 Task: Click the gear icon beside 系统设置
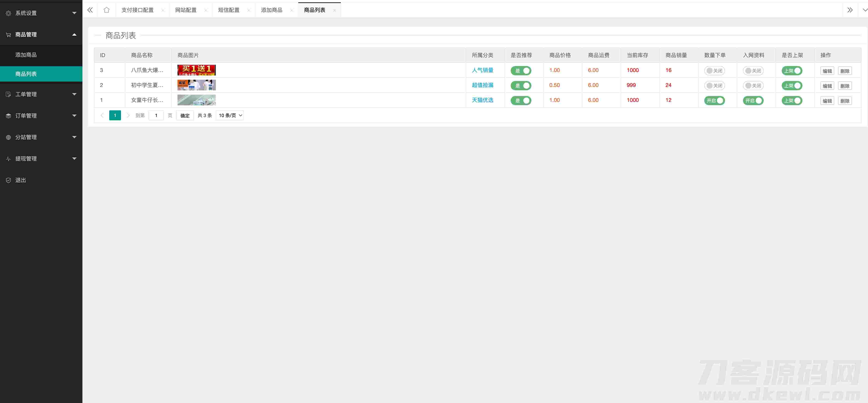click(8, 13)
